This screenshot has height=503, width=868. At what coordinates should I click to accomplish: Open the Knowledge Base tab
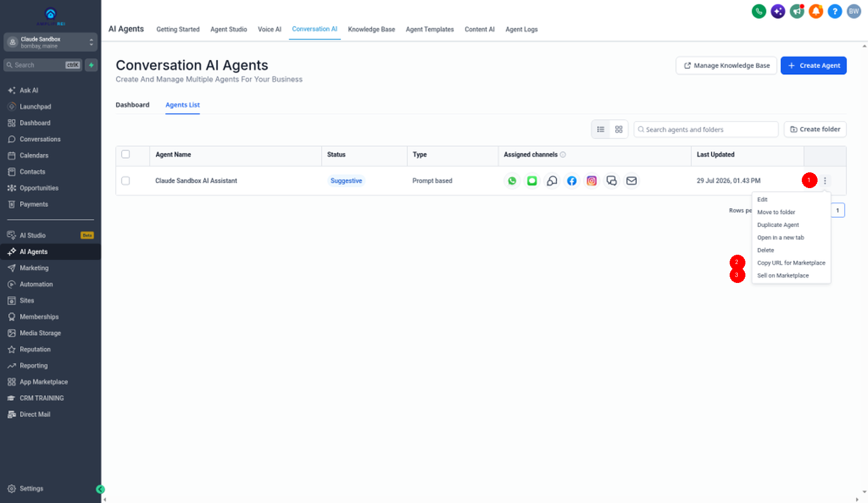coord(372,29)
